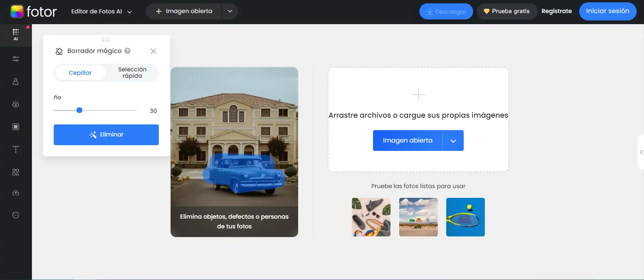Select the tennis racket sample photo
The image size is (644, 280).
465,217
